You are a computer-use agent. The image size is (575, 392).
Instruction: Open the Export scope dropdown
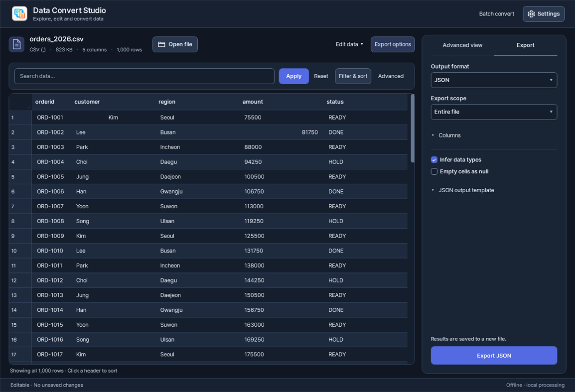(494, 112)
